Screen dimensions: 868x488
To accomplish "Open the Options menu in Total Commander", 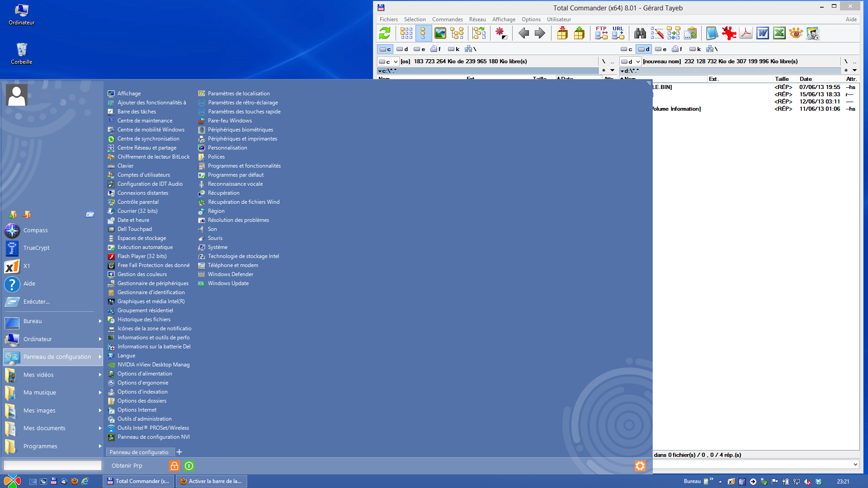I will (531, 19).
